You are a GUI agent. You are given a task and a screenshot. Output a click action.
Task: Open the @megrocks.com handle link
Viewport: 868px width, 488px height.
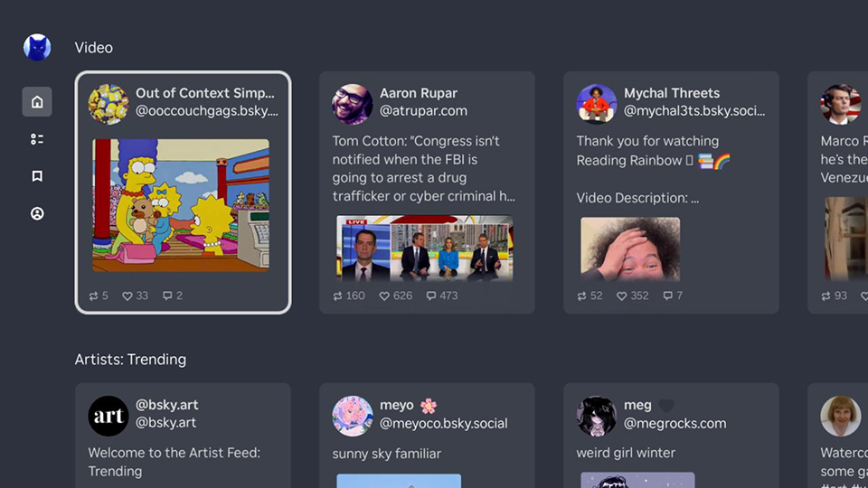pyautogui.click(x=675, y=423)
